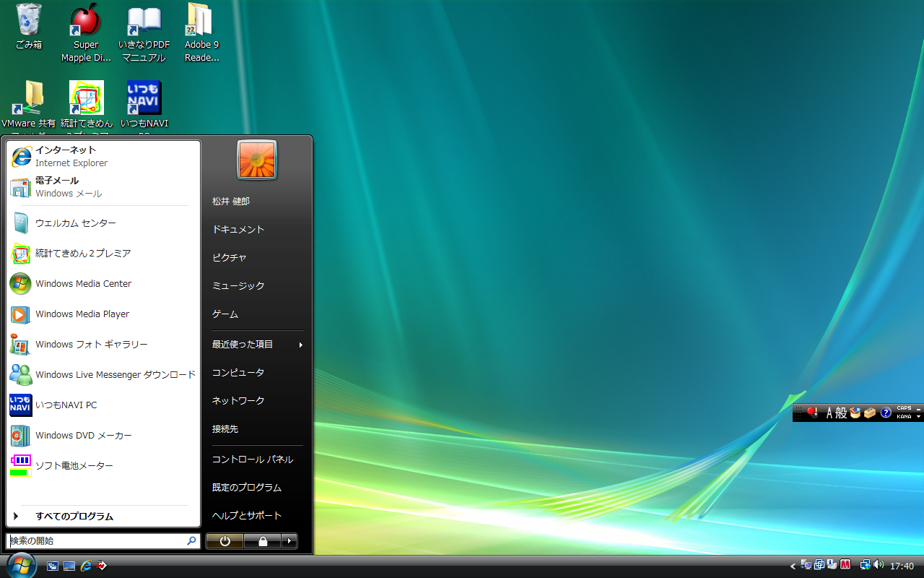Toggle KANA lock on language bar
Screen dimensions: 924x578
pyautogui.click(x=904, y=417)
